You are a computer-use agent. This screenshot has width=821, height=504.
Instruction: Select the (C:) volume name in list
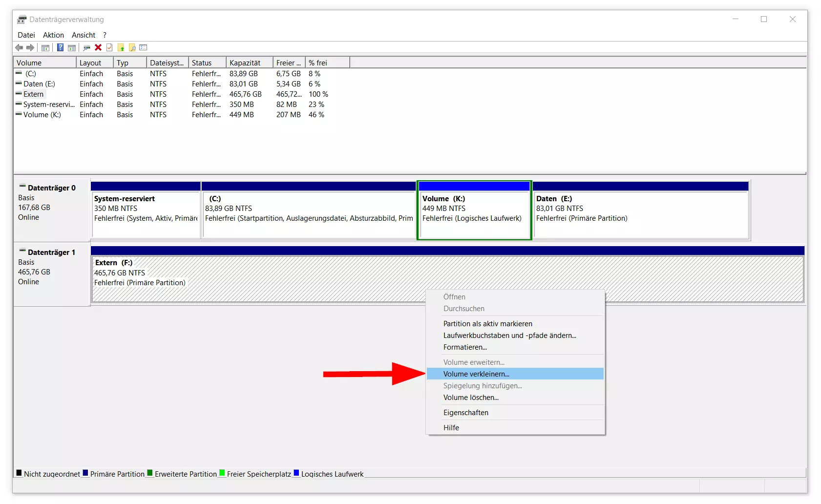(x=31, y=73)
